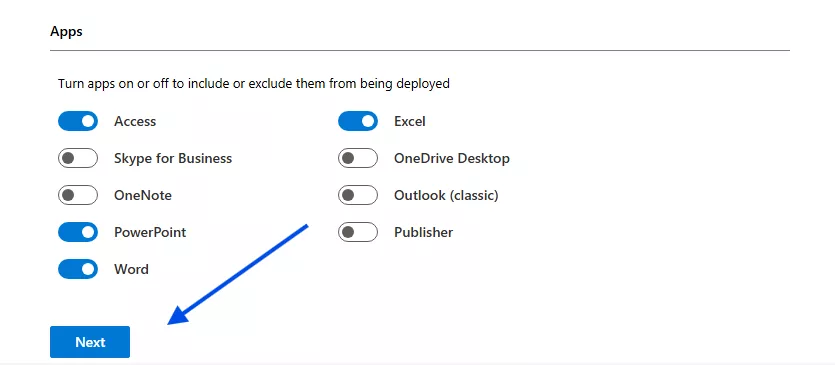Click the PowerPoint label text
This screenshot has width=835, height=365.
point(150,232)
